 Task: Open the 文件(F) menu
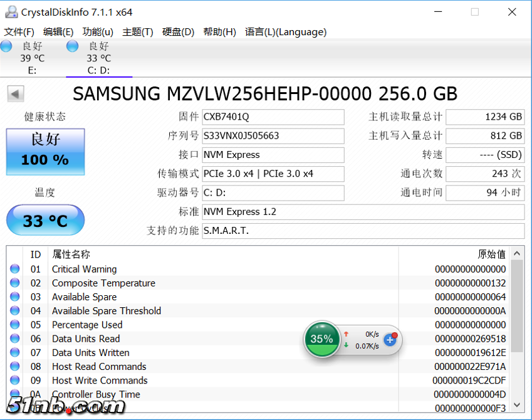click(x=19, y=32)
